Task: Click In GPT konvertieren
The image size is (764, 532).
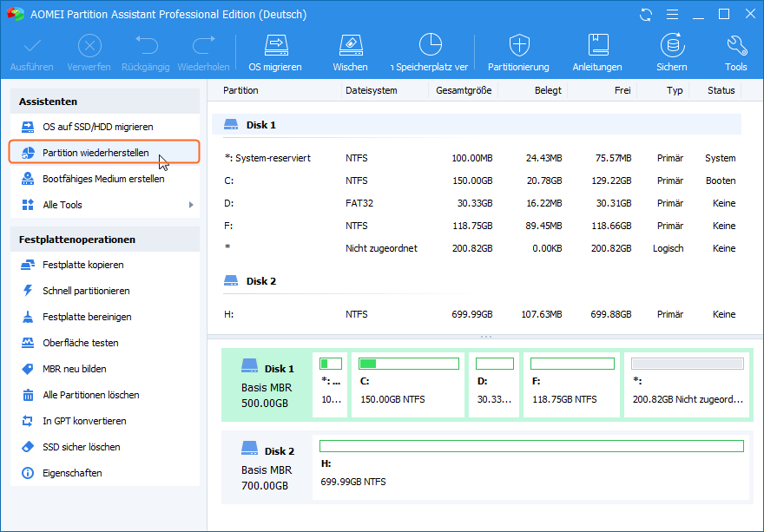Action: click(x=84, y=421)
